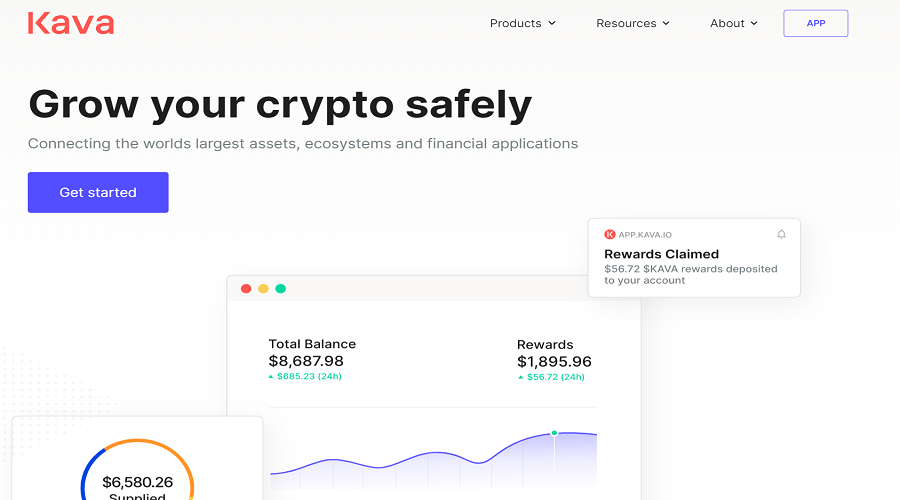Click the notification bell icon
Viewport: 900px width, 500px height.
[x=781, y=234]
